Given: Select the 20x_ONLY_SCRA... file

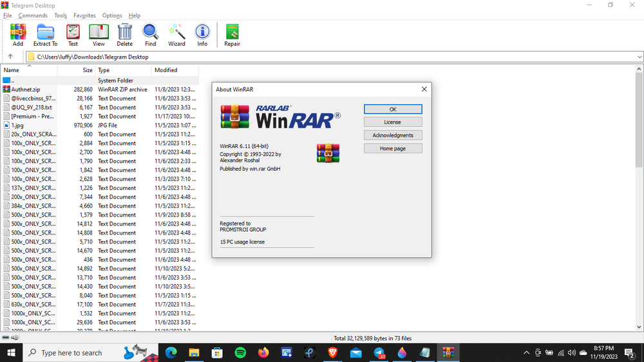Looking at the screenshot, I should 33,134.
